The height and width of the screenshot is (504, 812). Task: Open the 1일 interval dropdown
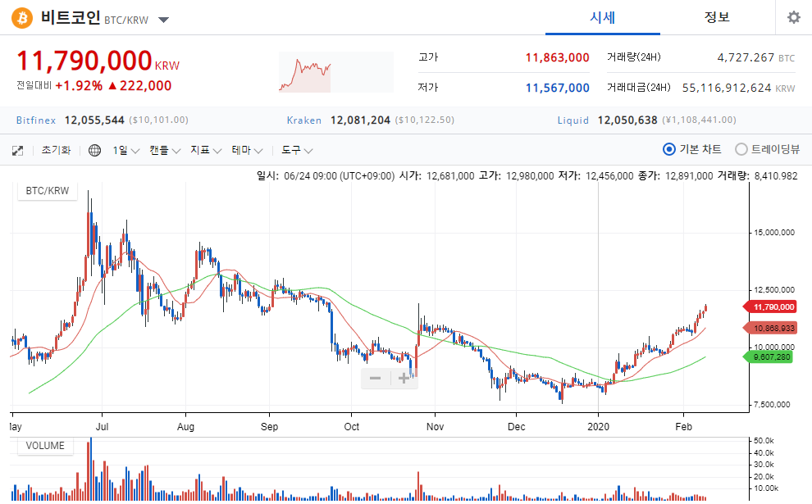tap(125, 151)
